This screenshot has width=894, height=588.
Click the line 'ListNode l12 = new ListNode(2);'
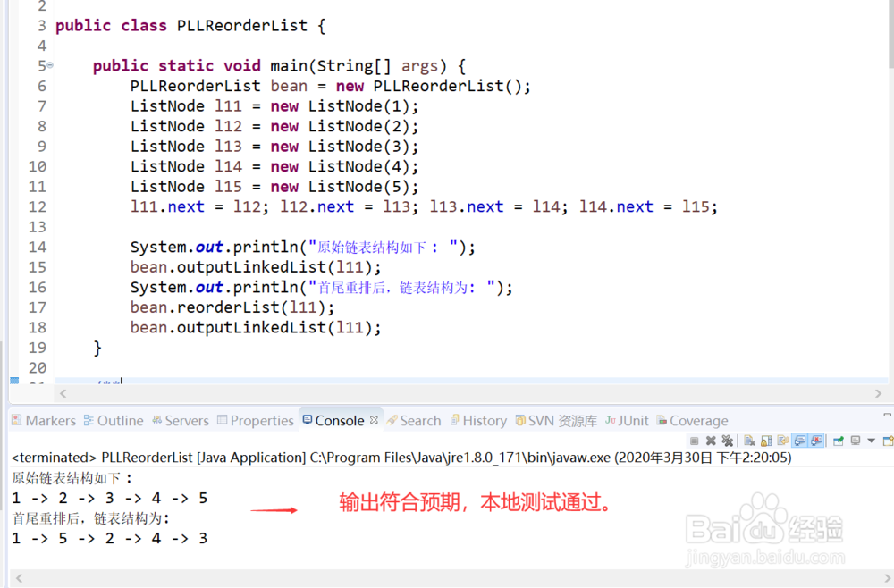point(274,126)
